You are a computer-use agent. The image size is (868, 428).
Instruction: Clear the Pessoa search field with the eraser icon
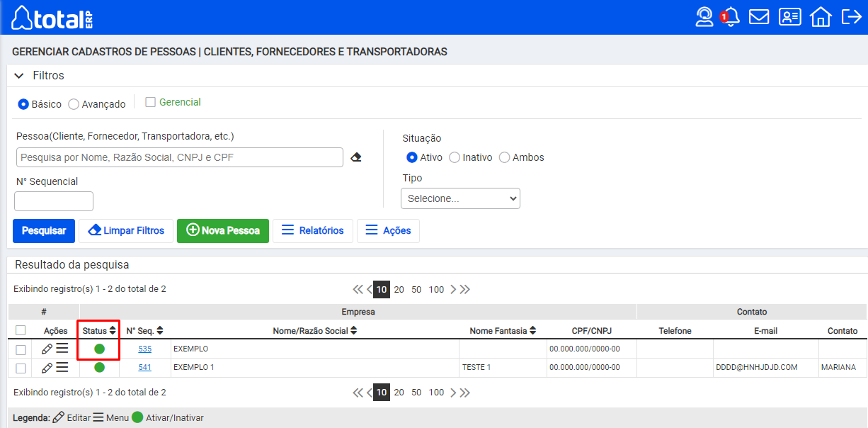click(356, 157)
